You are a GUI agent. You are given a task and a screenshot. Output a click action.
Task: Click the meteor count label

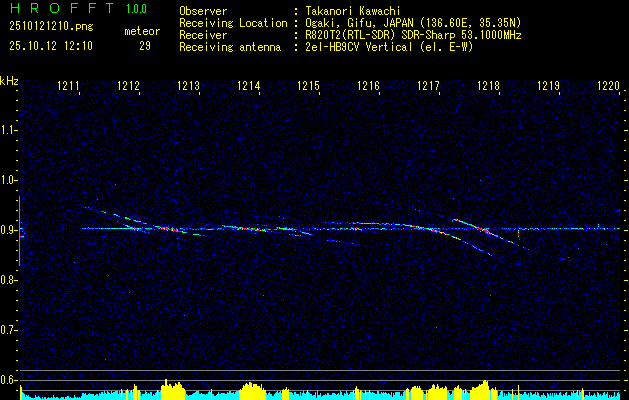(142, 31)
